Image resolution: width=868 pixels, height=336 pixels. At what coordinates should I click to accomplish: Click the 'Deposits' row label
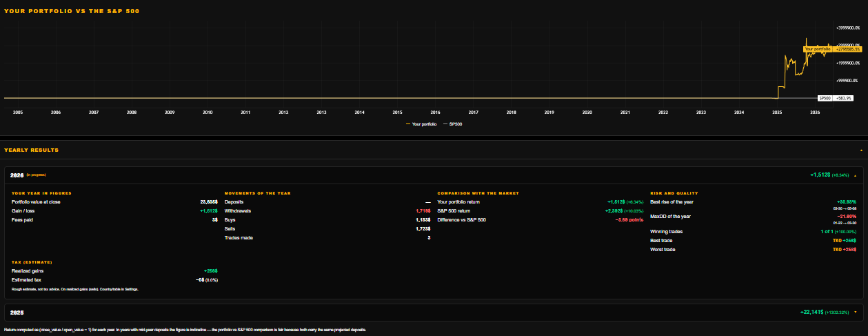point(234,202)
